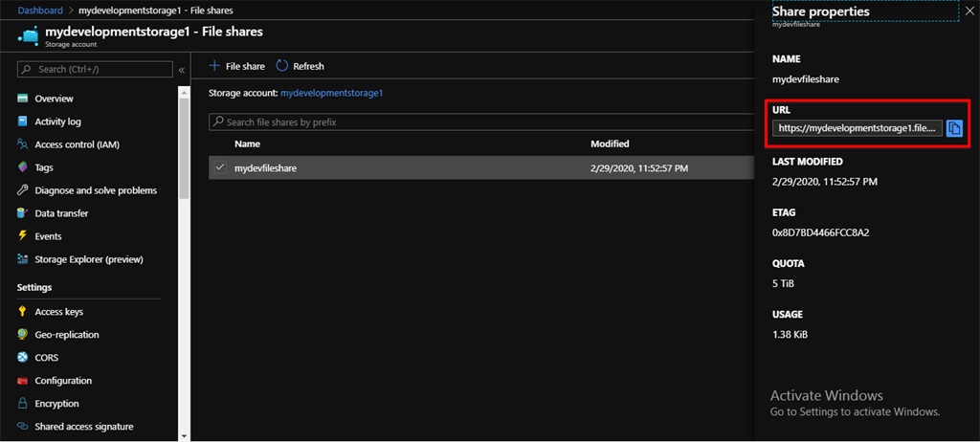Click Refresh button label

[309, 66]
